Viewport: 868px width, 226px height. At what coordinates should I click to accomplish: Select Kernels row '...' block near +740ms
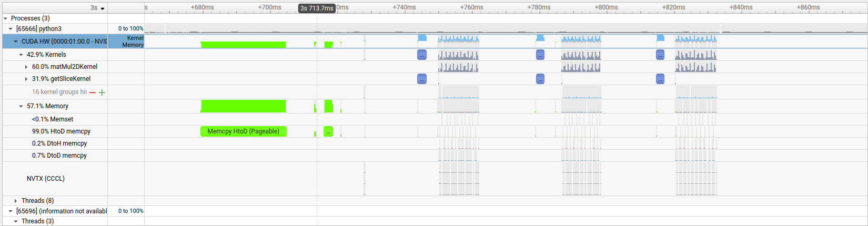422,55
